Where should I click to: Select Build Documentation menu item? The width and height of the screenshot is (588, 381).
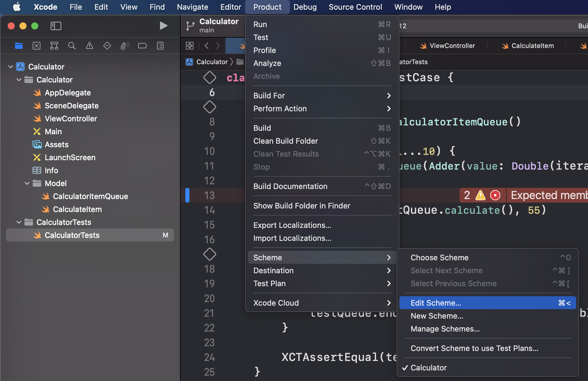coord(322,186)
